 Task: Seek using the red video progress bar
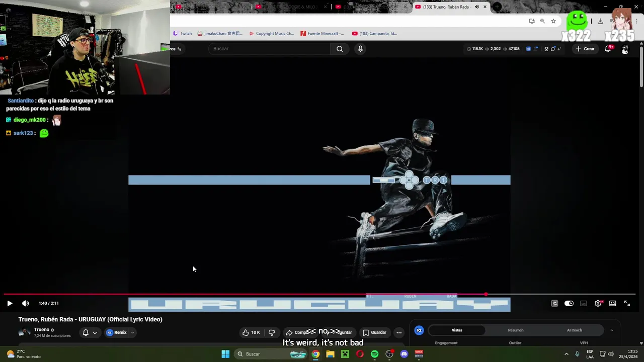tap(319, 294)
